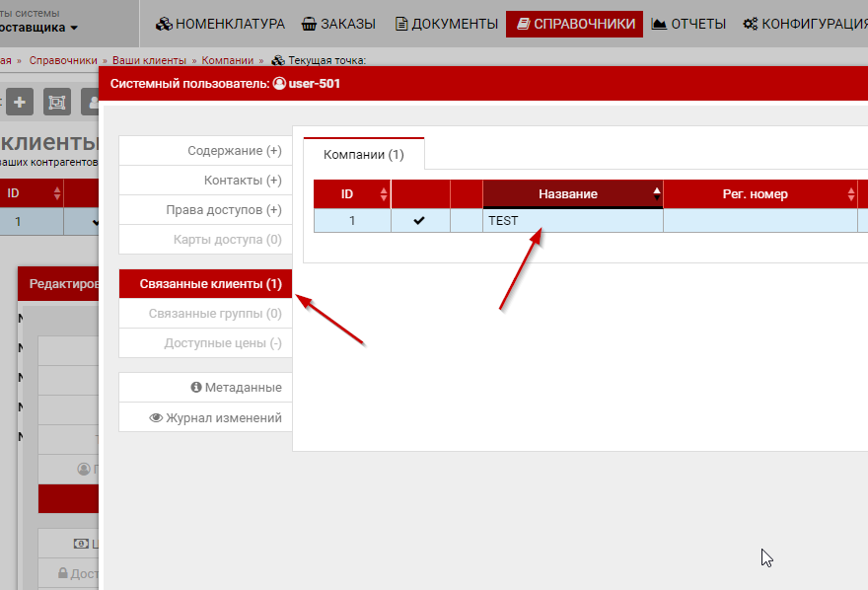Click sort arrows on Название column
Image resolution: width=868 pixels, height=590 pixels.
pos(656,194)
